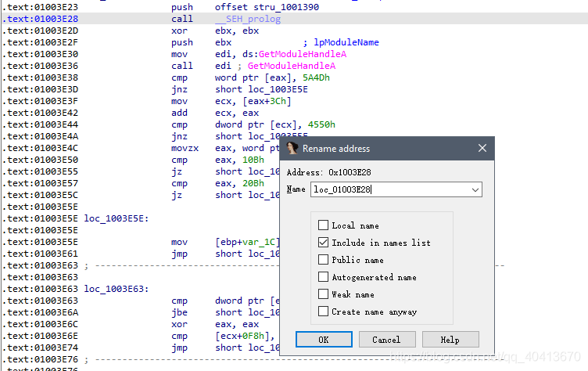Click jnz target short loc_1003E5E

tap(261, 89)
